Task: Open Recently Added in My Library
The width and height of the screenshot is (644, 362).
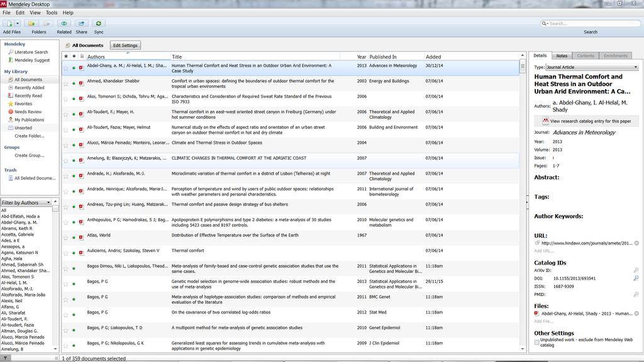Action: (x=29, y=88)
